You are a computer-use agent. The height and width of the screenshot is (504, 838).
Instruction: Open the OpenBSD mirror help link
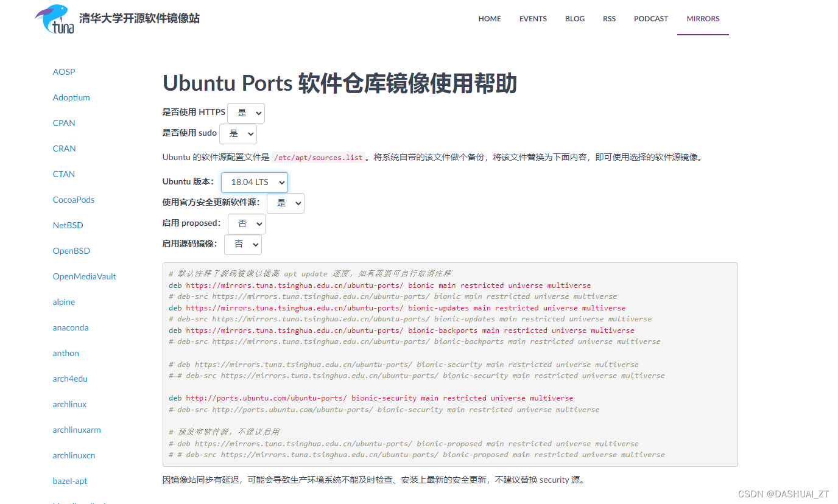(71, 251)
